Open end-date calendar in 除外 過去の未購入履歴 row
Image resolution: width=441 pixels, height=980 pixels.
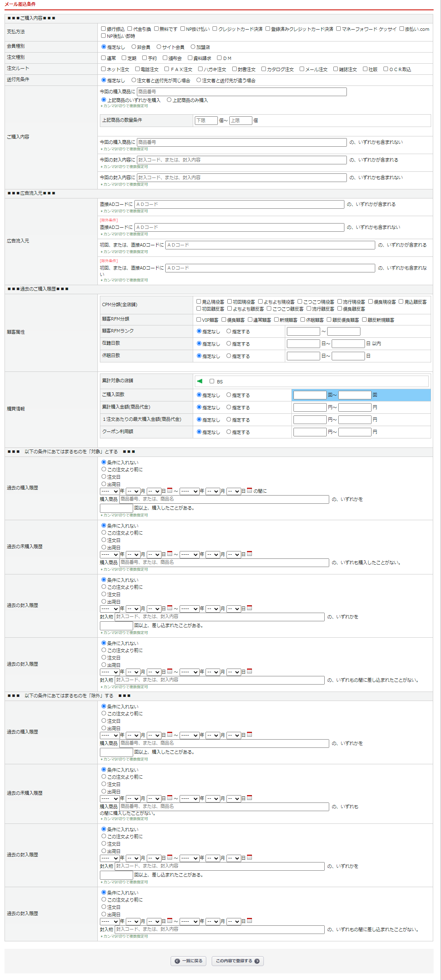[249, 798]
